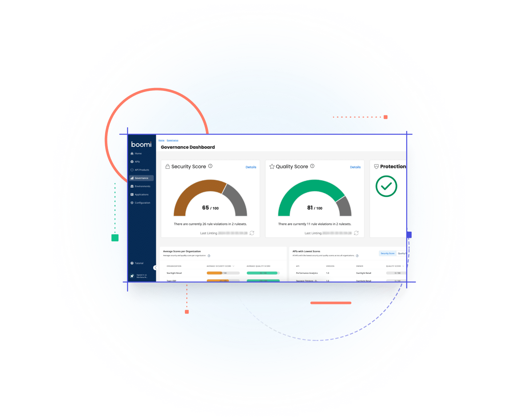This screenshot has height=420, width=516.
Task: Click the Average Quality Score column header
Action: coord(258,266)
